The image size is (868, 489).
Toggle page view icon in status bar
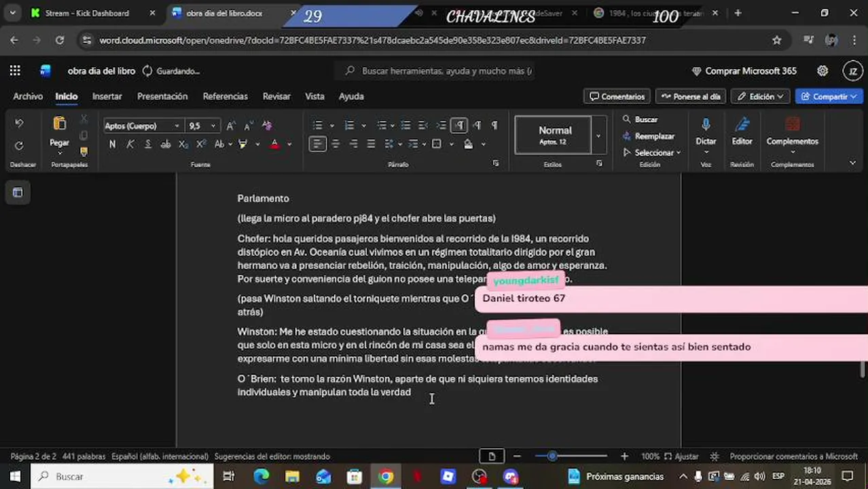tap(492, 456)
